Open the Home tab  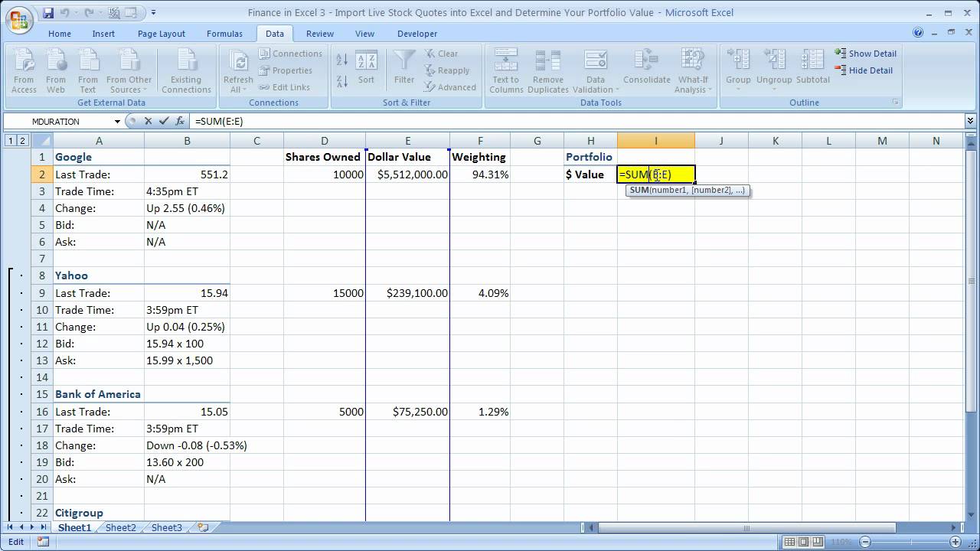click(x=60, y=34)
